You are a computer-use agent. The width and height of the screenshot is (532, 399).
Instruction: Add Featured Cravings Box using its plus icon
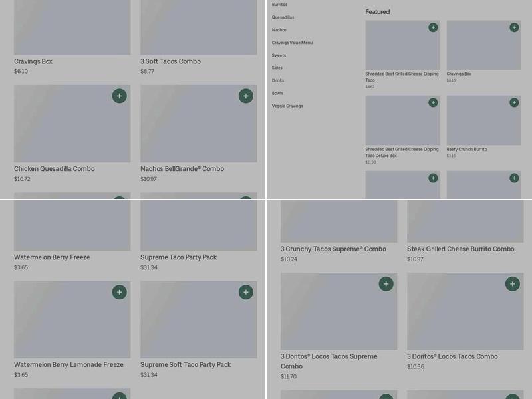(x=514, y=27)
